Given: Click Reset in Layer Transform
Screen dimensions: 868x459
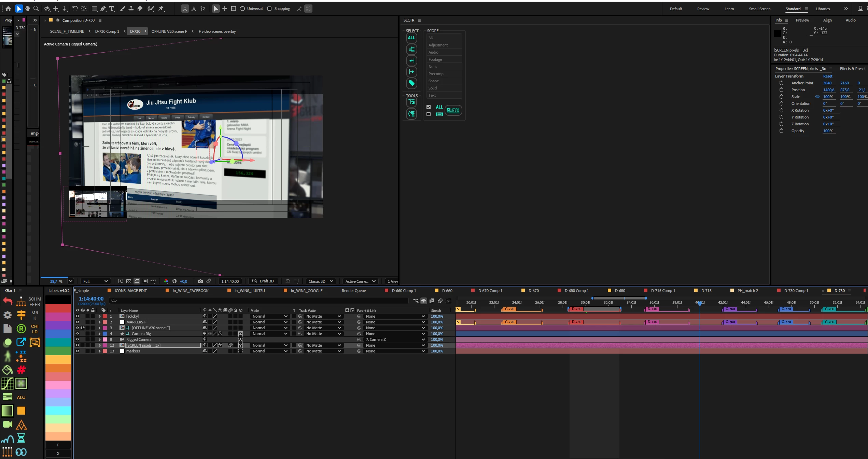Looking at the screenshot, I should coord(827,76).
